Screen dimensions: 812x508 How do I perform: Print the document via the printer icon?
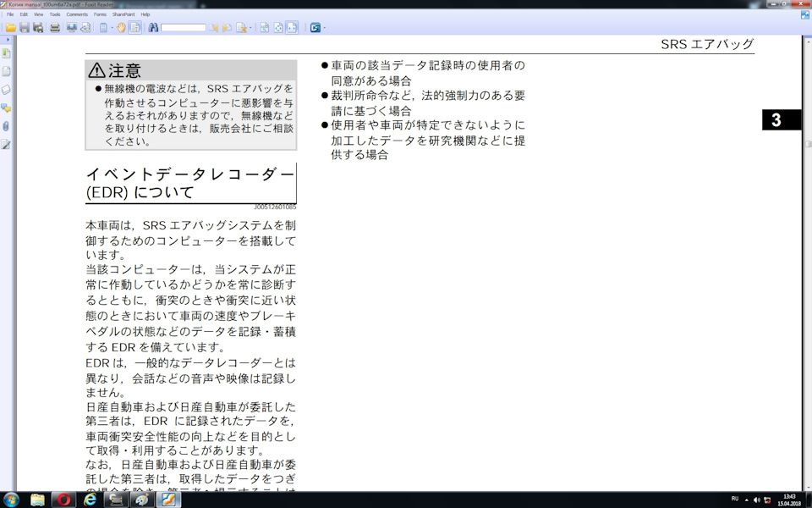(54, 27)
